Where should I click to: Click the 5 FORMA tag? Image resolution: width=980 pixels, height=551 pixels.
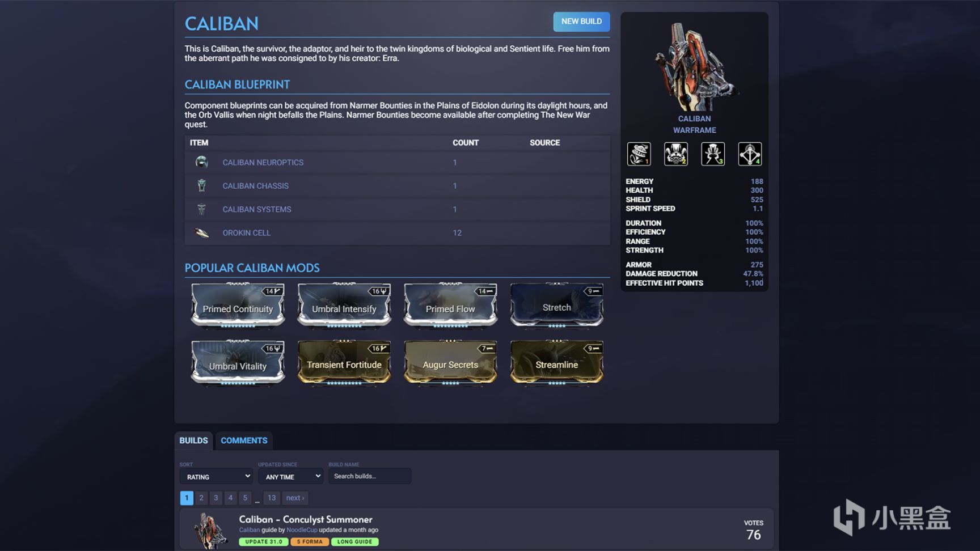(310, 542)
